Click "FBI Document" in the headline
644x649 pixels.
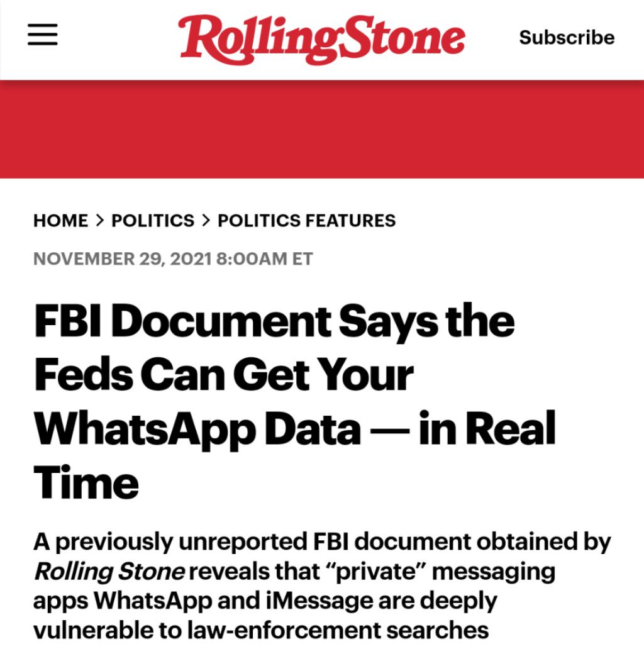(x=182, y=321)
